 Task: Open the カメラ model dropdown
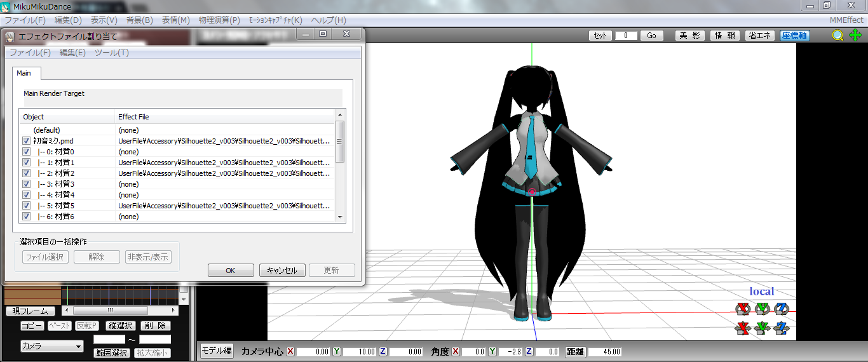tap(52, 346)
